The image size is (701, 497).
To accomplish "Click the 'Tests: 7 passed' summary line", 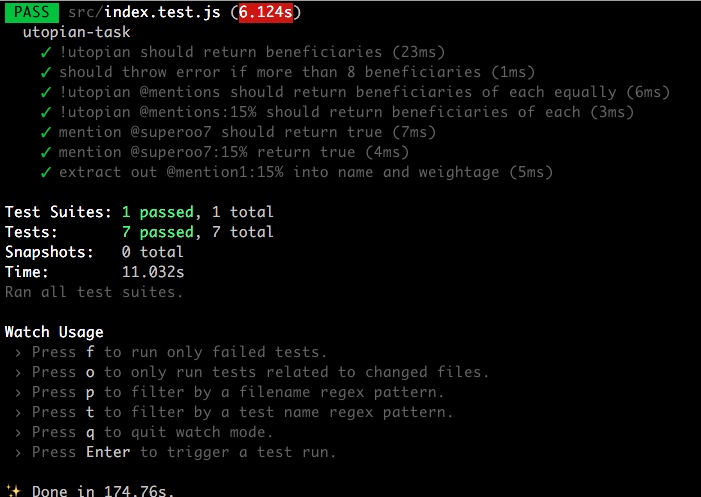I will pos(139,232).
